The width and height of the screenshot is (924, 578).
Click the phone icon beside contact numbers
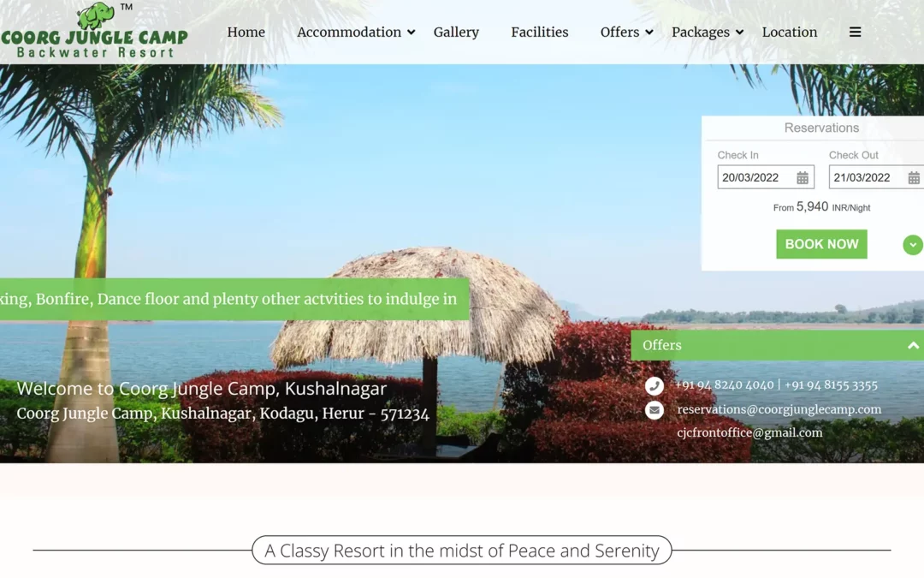pyautogui.click(x=654, y=385)
